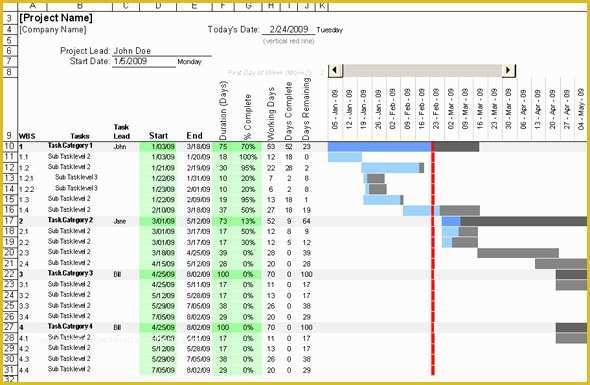Click the dark gray Gantt bar for Task Category 2
The width and height of the screenshot is (590, 385).
[x=524, y=221]
